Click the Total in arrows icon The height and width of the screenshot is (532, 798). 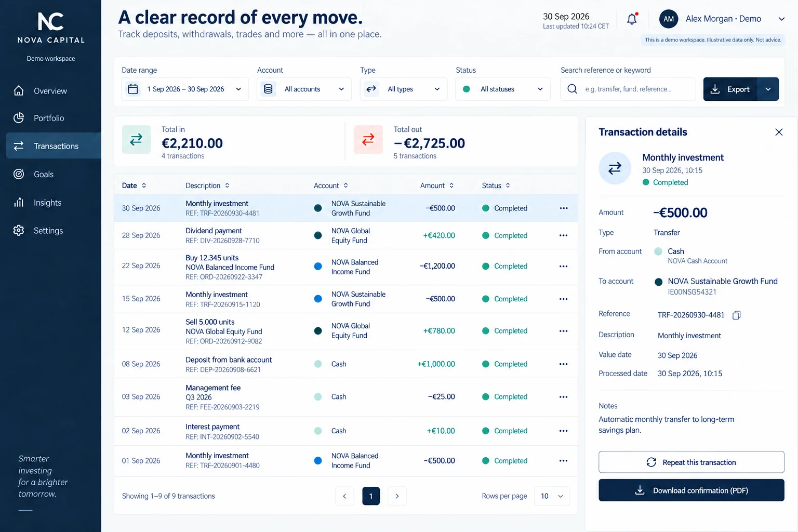[136, 139]
